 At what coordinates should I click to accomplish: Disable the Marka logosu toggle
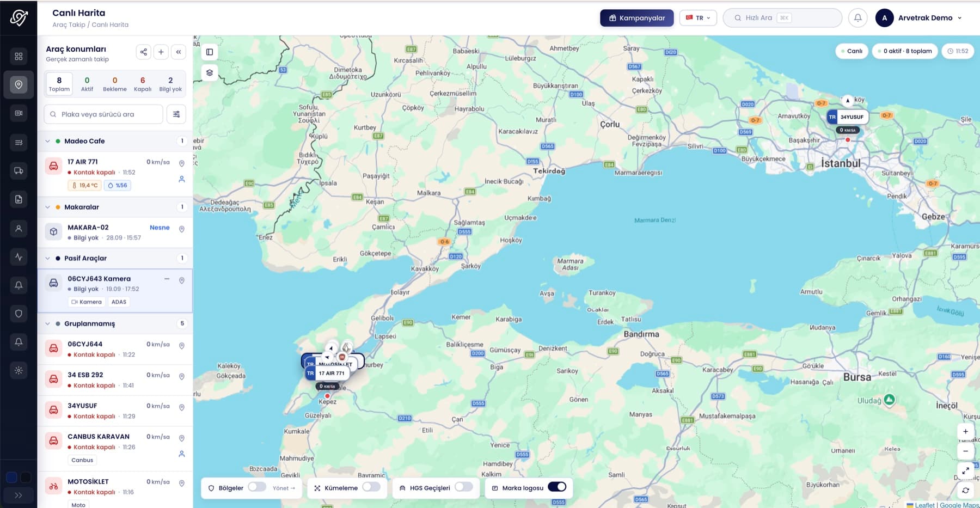tap(557, 487)
